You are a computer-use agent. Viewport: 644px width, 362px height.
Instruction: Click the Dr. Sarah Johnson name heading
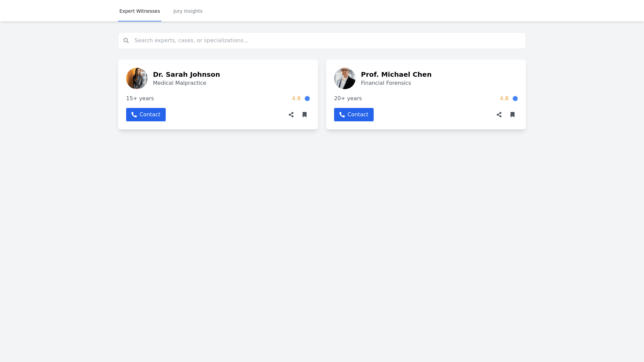(x=186, y=74)
